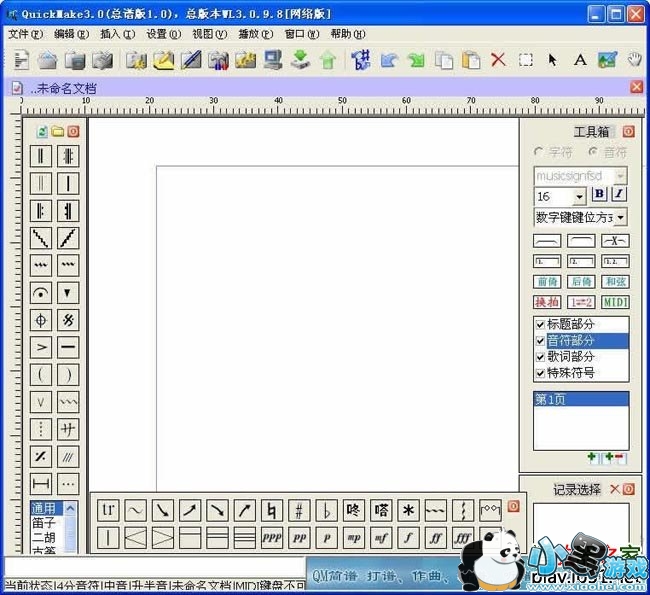Select the text 'A' tool
The image size is (650, 595).
tap(580, 61)
